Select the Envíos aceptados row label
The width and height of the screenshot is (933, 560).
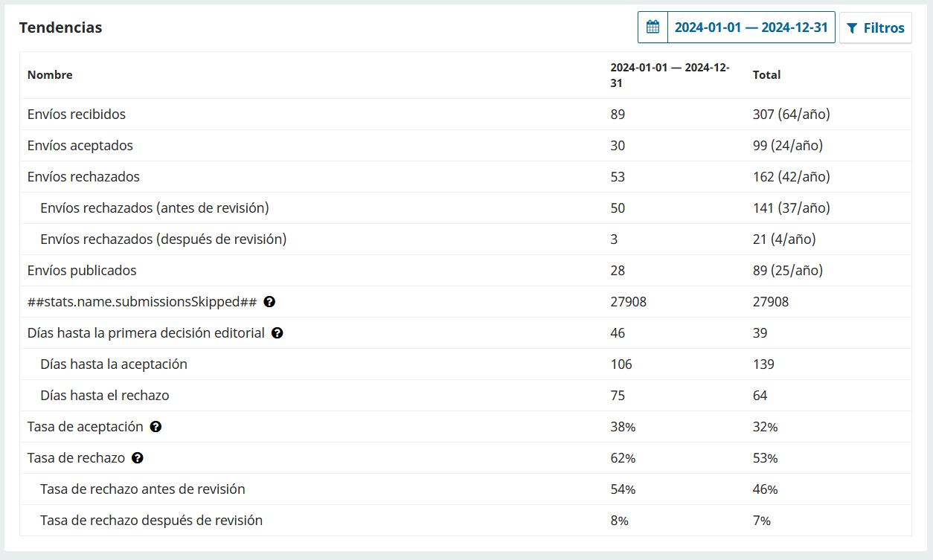80,146
